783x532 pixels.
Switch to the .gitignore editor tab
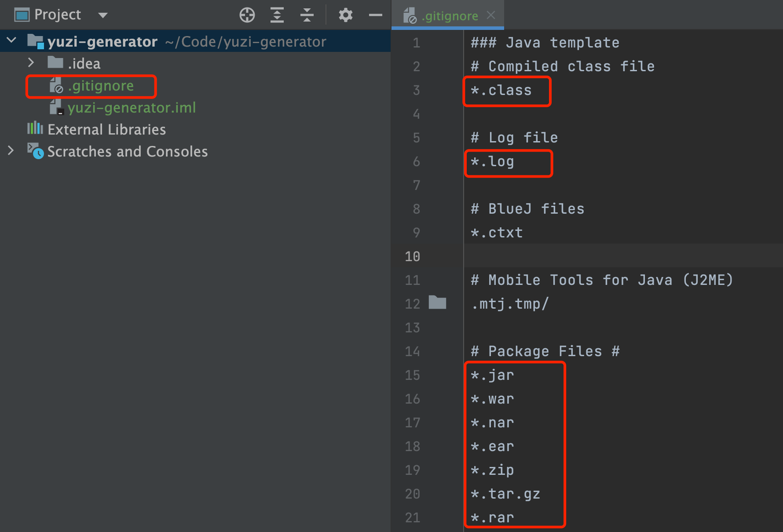tap(449, 16)
